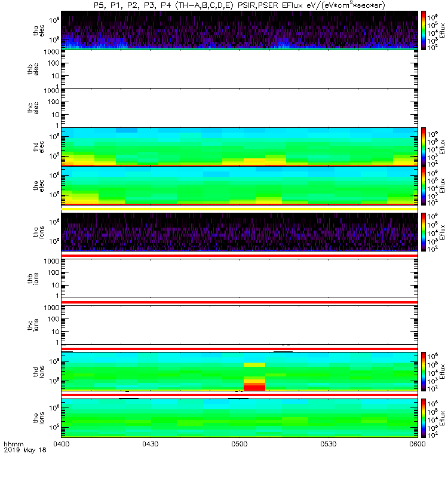Select the "thb elec" panel axis label
The image size is (448, 478).
pos(33,69)
